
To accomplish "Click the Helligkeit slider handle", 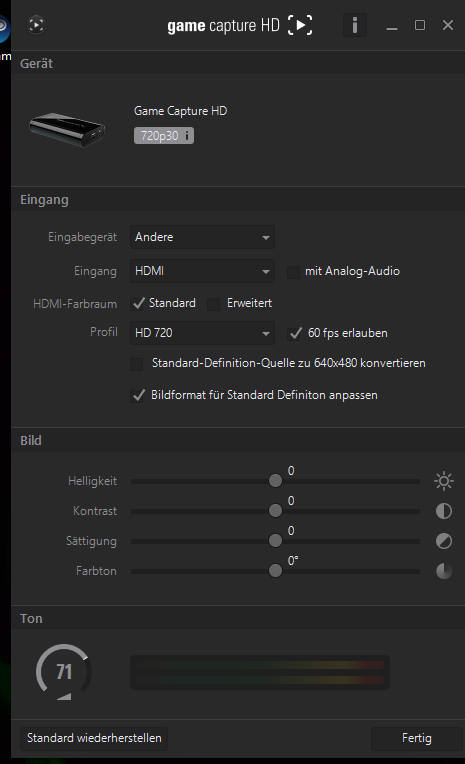I will 275,480.
